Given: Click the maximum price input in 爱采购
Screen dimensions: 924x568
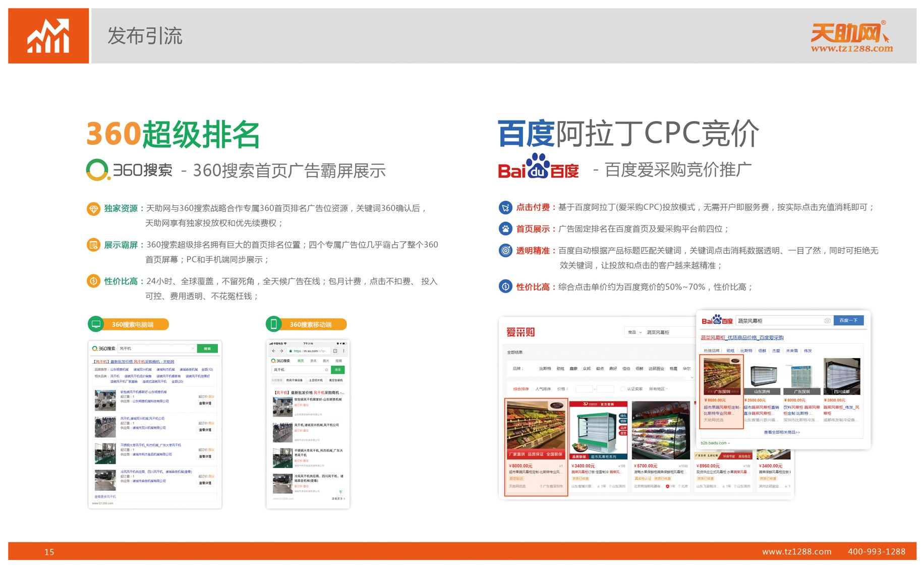Looking at the screenshot, I should coord(605,389).
